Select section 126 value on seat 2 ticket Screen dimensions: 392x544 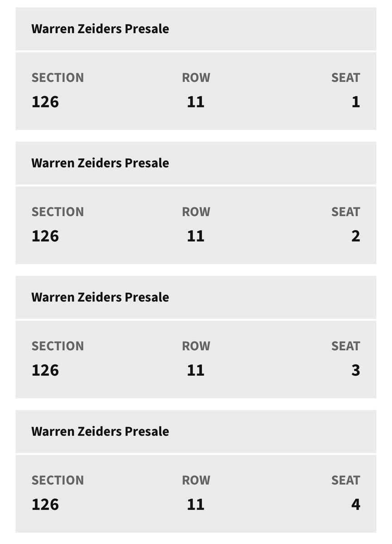[45, 236]
